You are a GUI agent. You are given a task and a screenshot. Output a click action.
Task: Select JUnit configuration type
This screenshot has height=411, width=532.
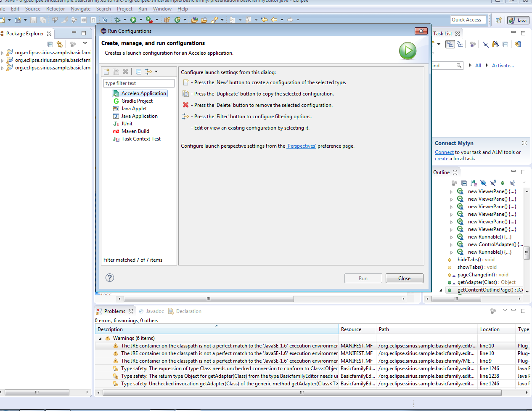[123, 124]
